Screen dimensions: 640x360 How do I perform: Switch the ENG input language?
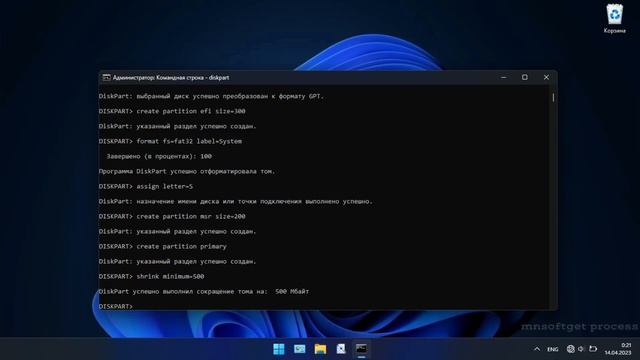(x=553, y=349)
